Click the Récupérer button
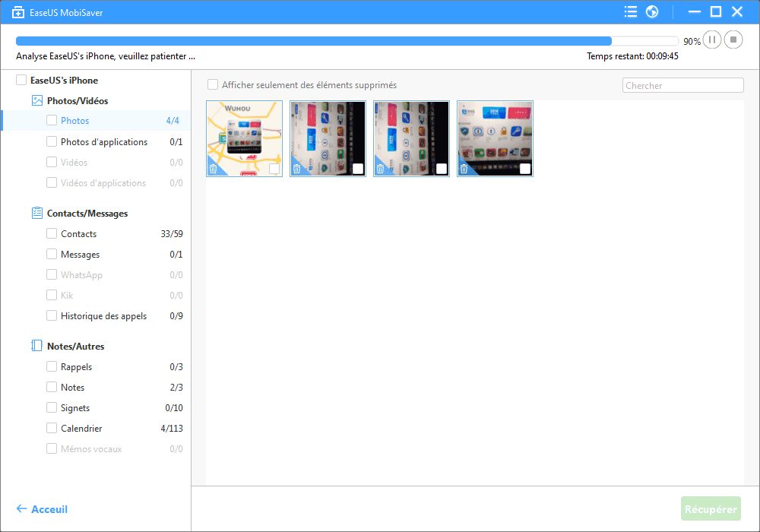 click(711, 509)
